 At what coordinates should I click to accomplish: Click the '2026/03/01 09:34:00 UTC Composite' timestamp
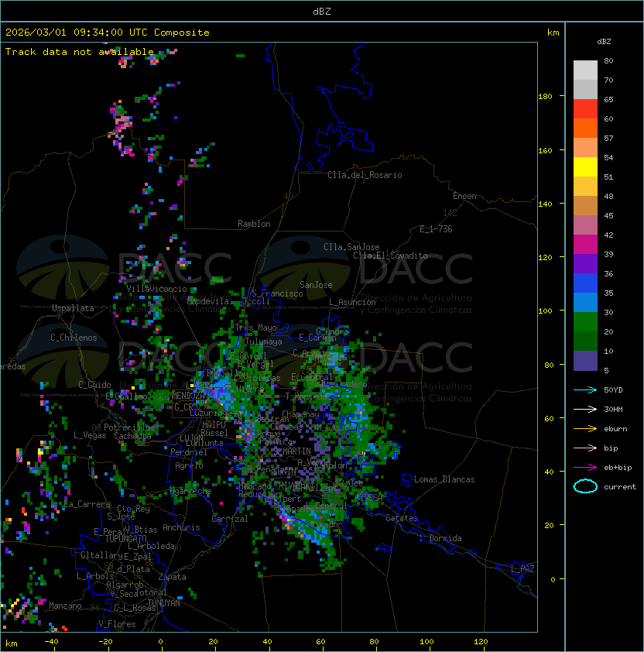[x=108, y=33]
